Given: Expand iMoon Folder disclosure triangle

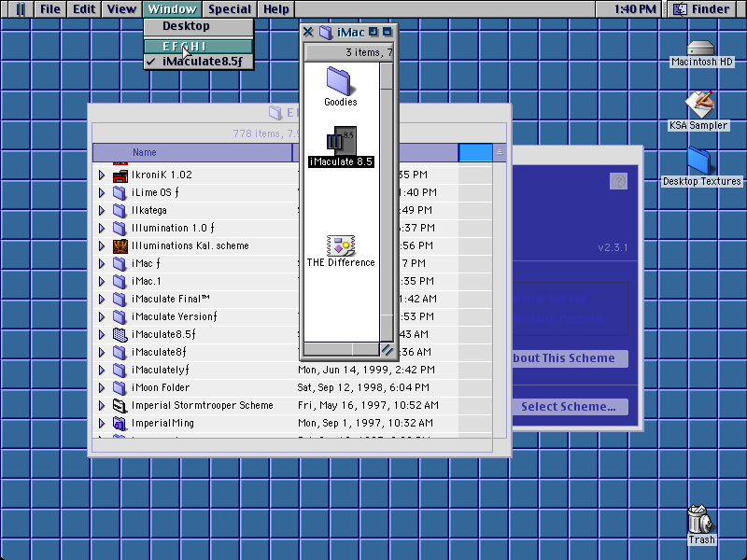Looking at the screenshot, I should pos(102,387).
